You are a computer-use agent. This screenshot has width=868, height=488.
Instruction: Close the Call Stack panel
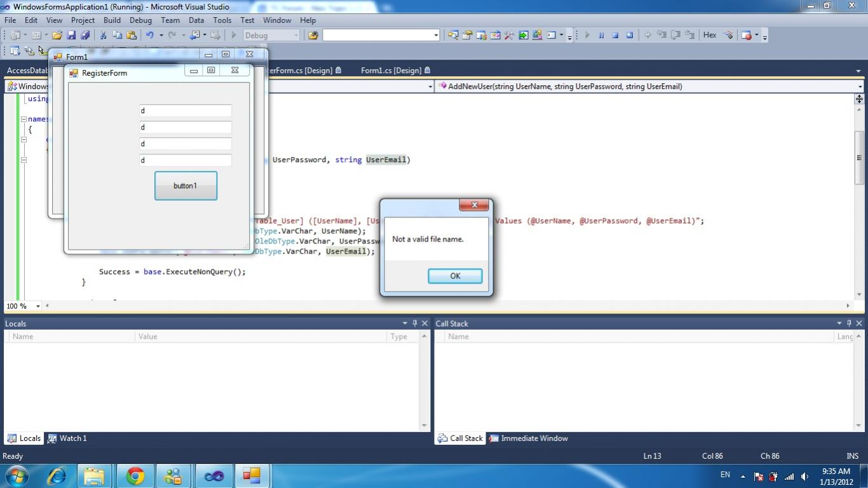[x=858, y=323]
